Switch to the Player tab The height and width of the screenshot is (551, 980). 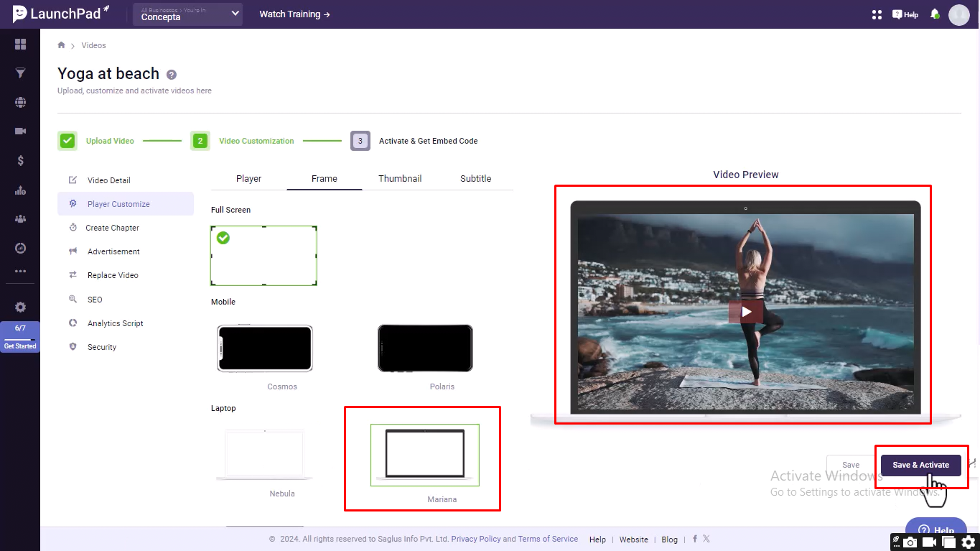(x=248, y=179)
